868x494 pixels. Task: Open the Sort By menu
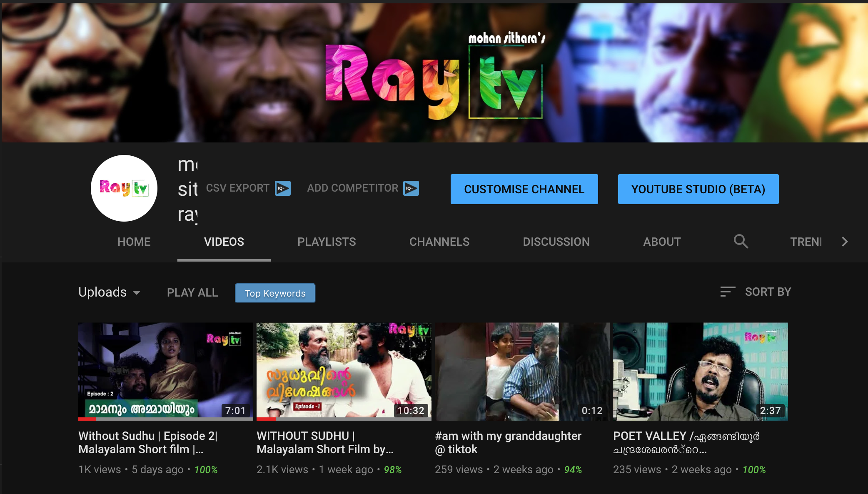tap(767, 292)
